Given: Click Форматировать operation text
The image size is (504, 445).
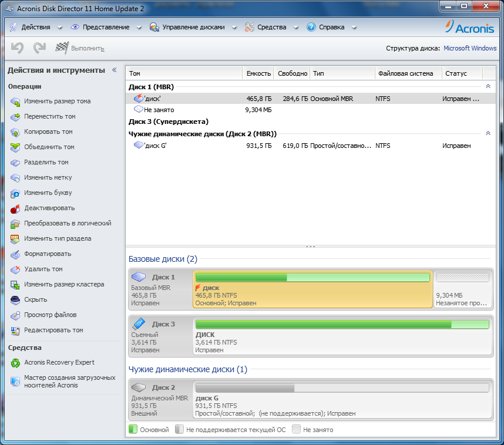Looking at the screenshot, I should pyautogui.click(x=48, y=254).
